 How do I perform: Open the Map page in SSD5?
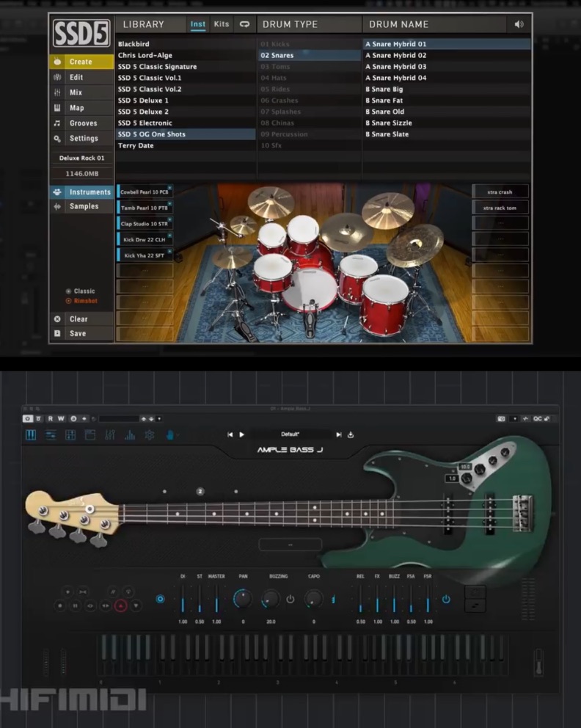(x=76, y=108)
